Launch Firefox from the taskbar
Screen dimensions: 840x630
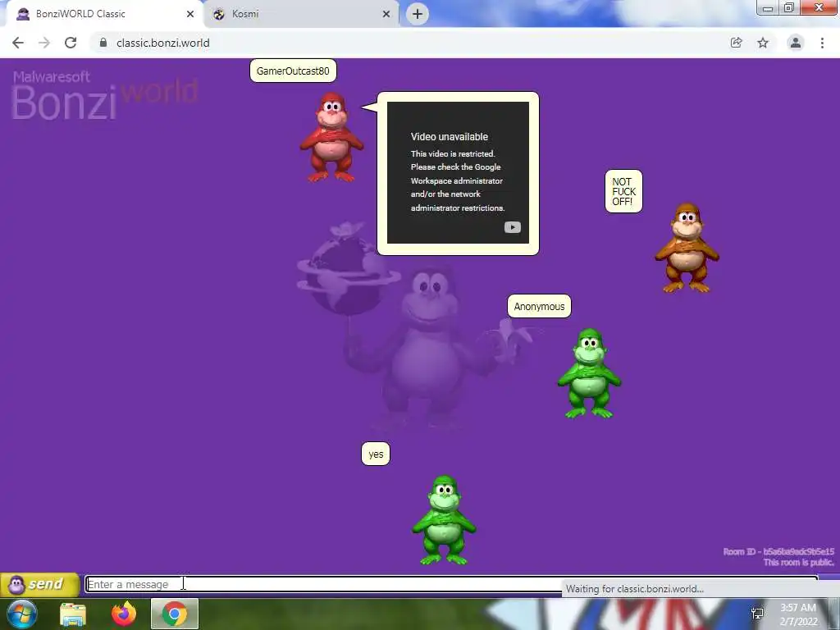click(x=124, y=614)
